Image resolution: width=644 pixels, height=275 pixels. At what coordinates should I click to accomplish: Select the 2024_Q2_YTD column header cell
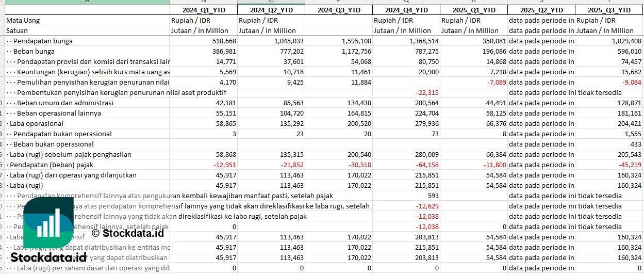click(271, 10)
